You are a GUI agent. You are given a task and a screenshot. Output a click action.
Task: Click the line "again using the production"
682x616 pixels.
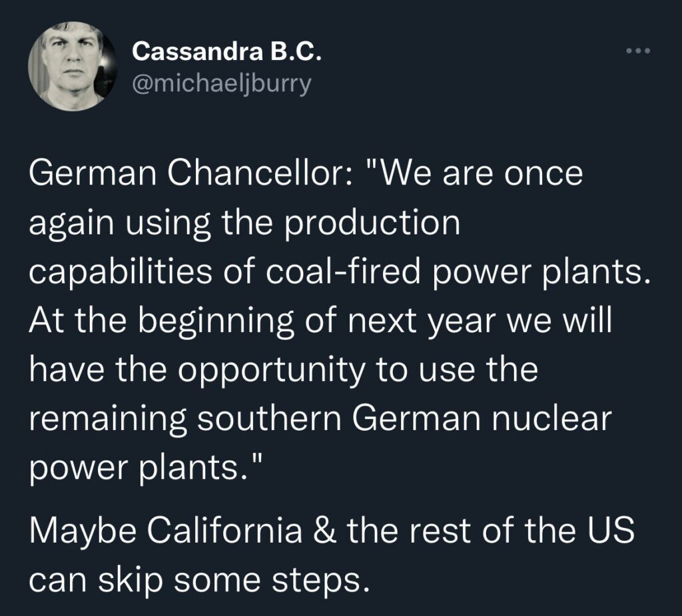(244, 223)
